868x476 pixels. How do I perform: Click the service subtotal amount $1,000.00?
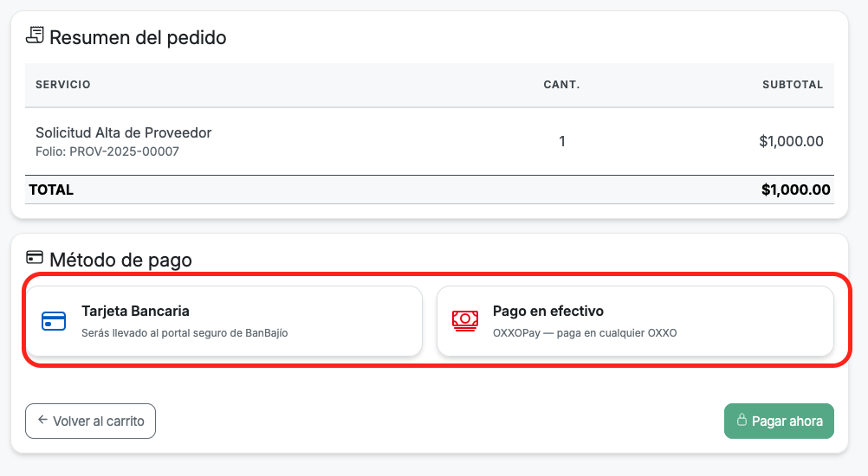pyautogui.click(x=791, y=142)
